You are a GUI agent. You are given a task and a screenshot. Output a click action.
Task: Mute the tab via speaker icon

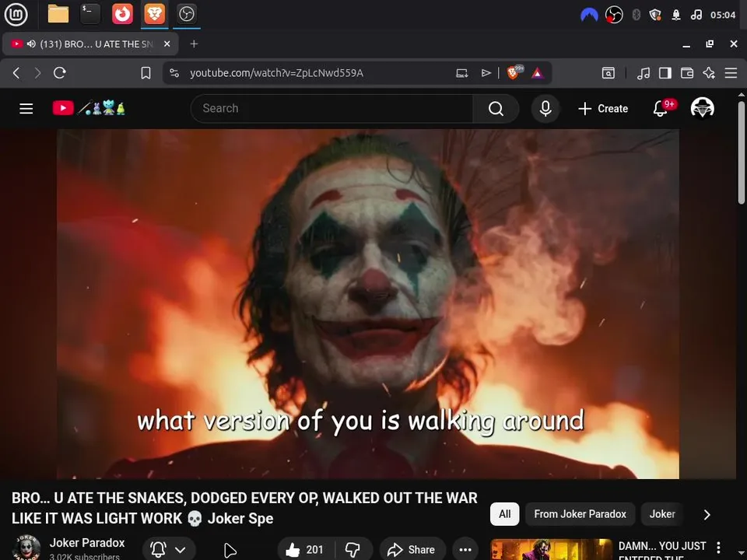click(31, 44)
